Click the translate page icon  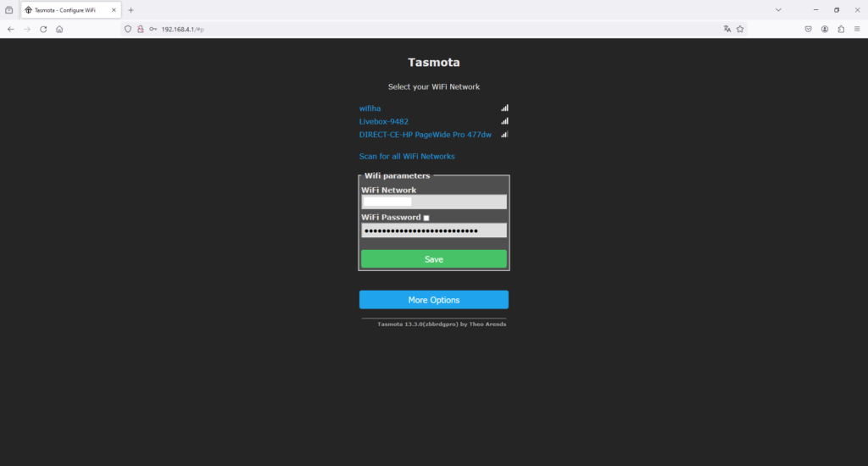point(726,30)
